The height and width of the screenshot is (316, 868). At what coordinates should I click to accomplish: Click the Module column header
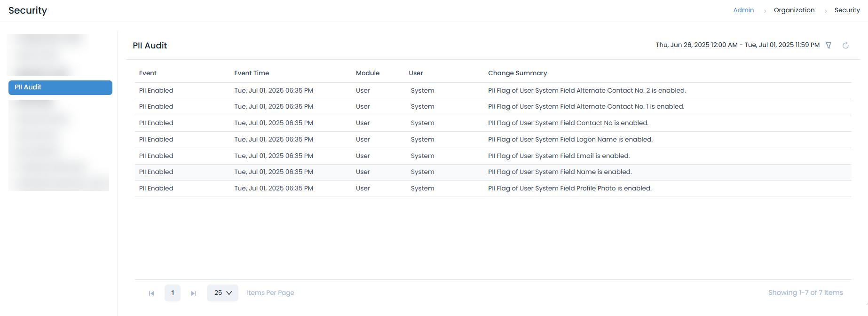367,73
